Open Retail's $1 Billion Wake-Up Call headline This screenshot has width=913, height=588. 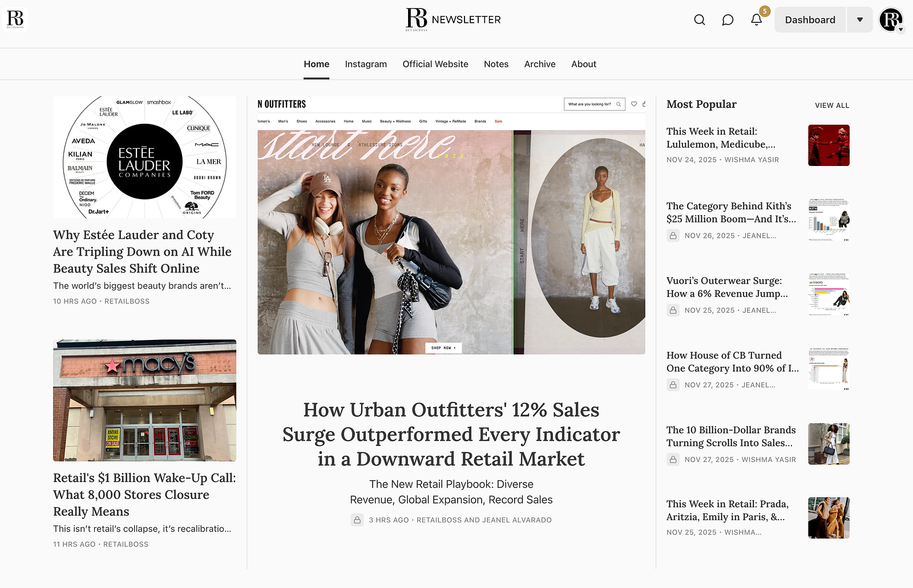[144, 494]
